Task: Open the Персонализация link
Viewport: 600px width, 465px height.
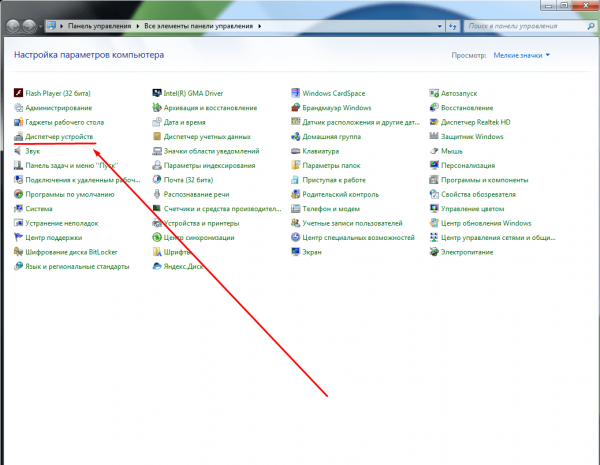Action: point(468,165)
